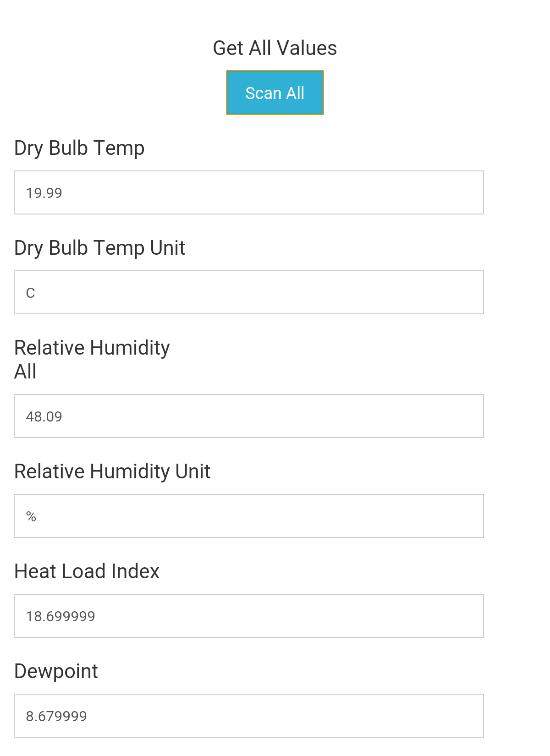The width and height of the screenshot is (550, 756).
Task: Click the 19.99 temperature value text
Action: click(44, 193)
